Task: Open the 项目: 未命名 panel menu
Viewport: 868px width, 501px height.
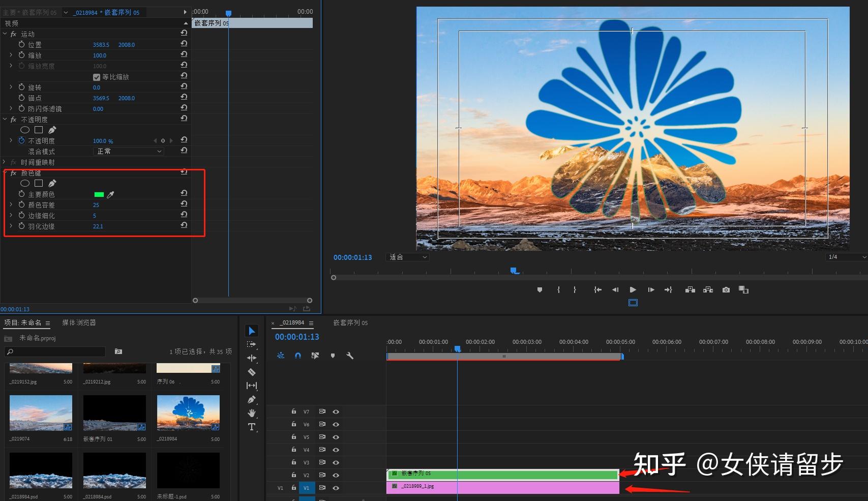Action: [48, 323]
